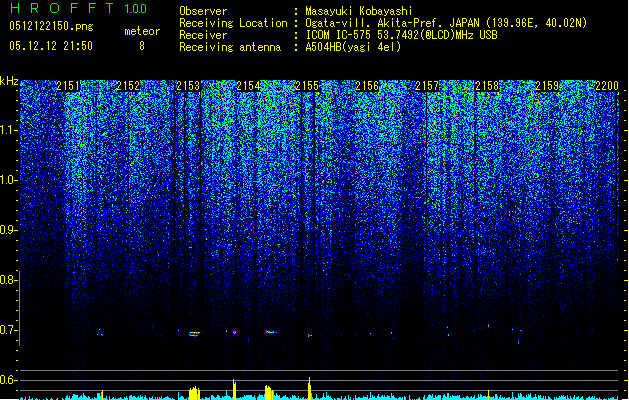Image resolution: width=629 pixels, height=400 pixels.
Task: Click the version number 1.0.0
Action: pos(136,9)
